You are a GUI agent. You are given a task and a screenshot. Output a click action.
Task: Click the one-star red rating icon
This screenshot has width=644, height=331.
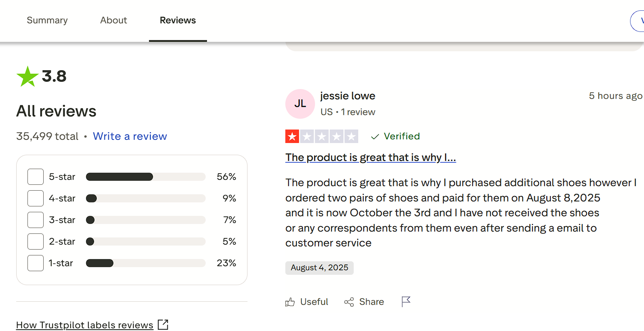(x=293, y=136)
